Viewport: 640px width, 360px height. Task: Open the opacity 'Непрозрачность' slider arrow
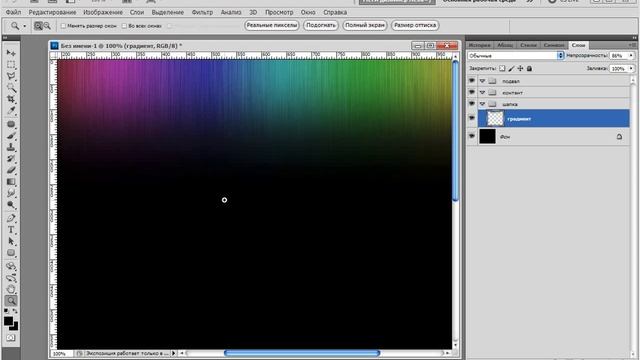(631, 56)
